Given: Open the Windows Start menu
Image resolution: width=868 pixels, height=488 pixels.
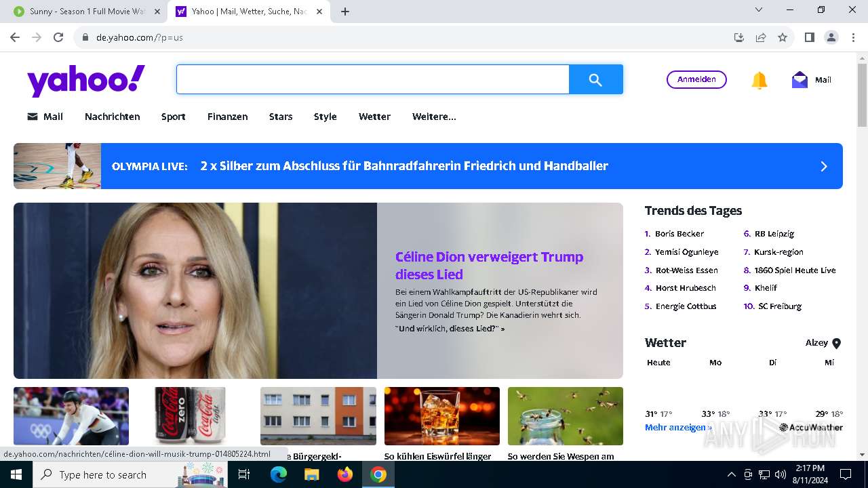Looking at the screenshot, I should coord(16,474).
